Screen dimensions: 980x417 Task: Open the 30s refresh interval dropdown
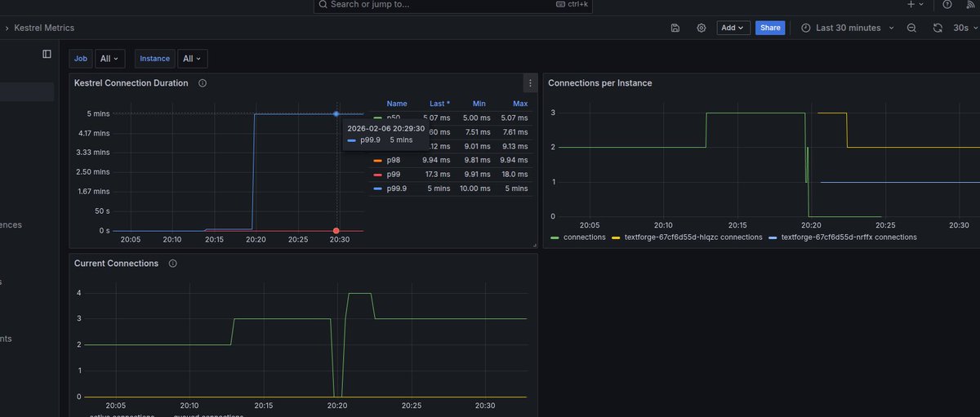tap(964, 28)
